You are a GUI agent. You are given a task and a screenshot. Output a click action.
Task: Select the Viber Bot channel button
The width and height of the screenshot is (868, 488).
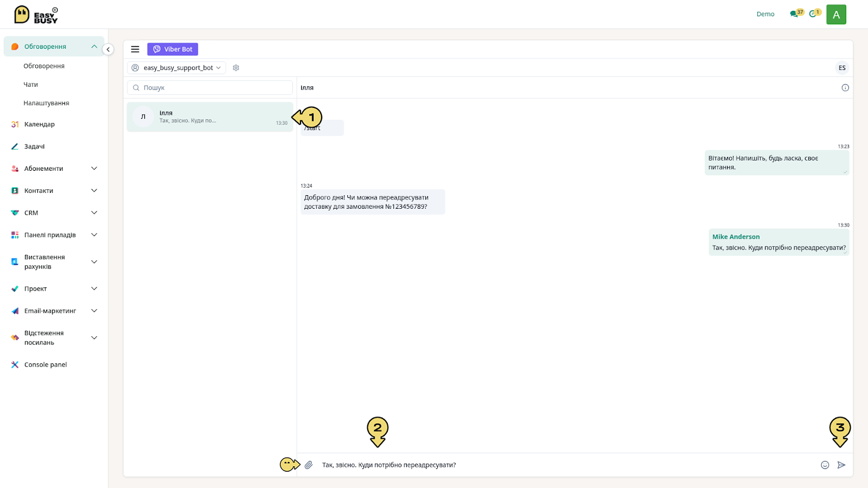(173, 49)
